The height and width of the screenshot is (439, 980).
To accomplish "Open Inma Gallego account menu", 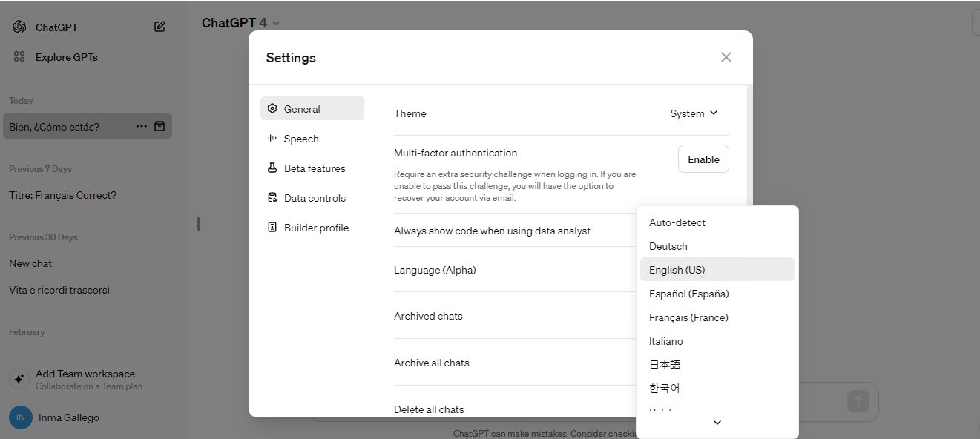I will point(88,417).
